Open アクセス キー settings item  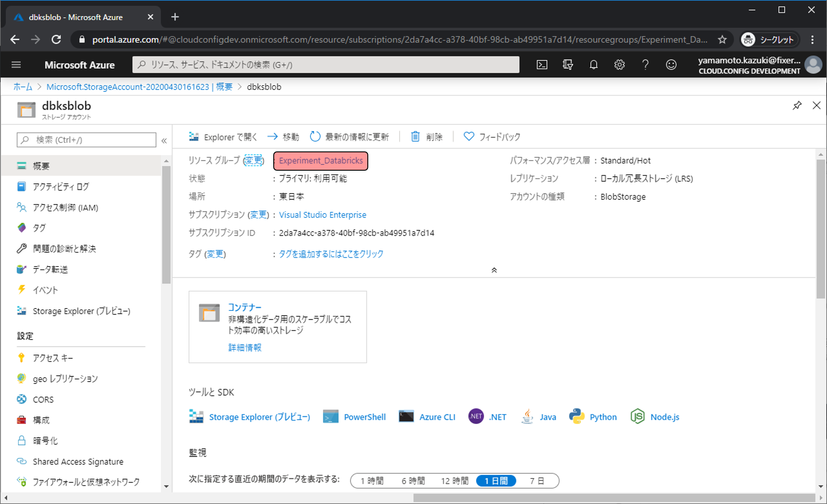pyautogui.click(x=52, y=358)
